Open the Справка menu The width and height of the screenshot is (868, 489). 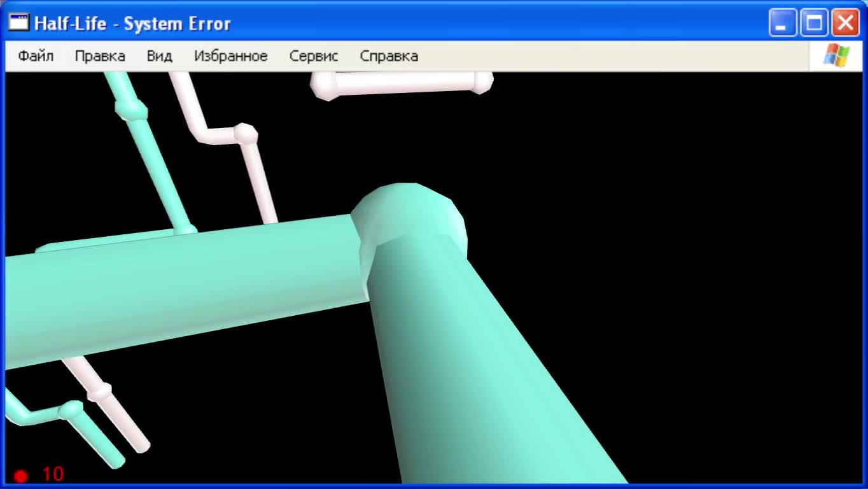389,56
